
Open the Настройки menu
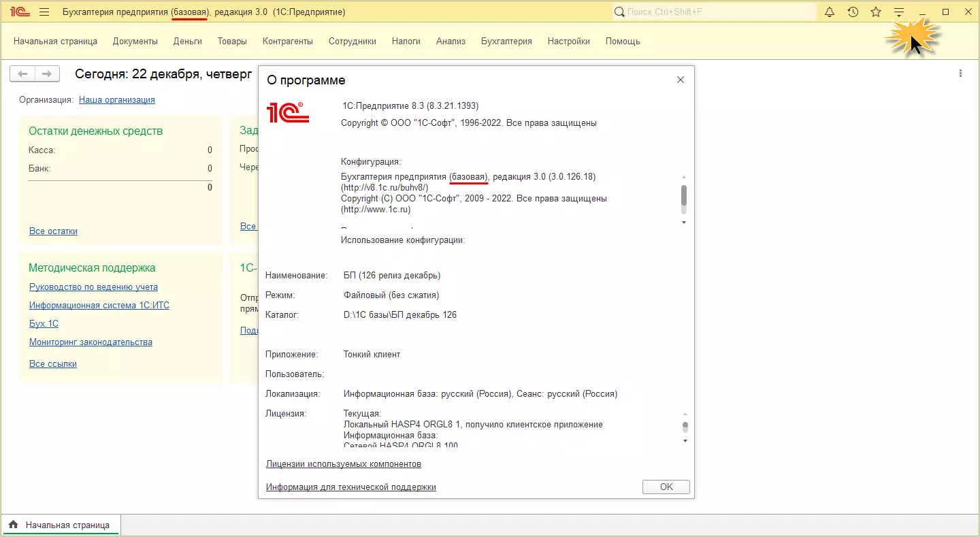point(569,41)
